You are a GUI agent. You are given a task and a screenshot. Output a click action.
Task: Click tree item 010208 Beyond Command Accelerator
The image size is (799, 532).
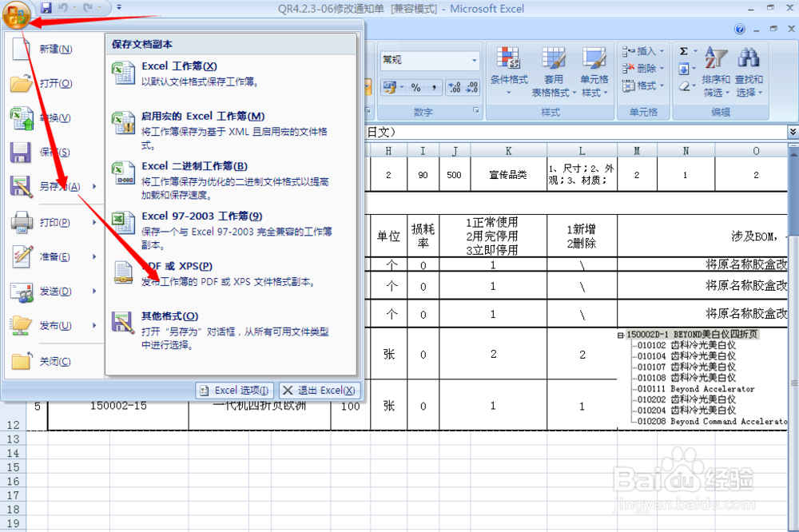point(713,422)
